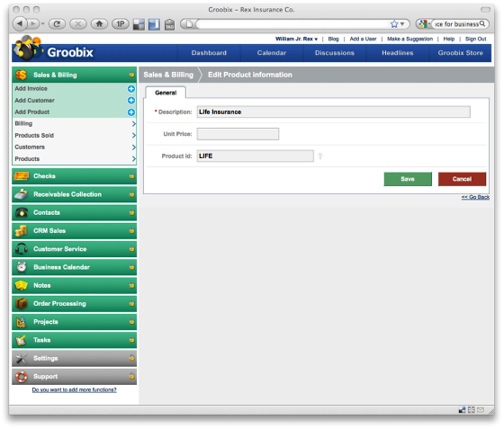Click the bookmark star in address bar
504x429 pixels.
coord(394,24)
